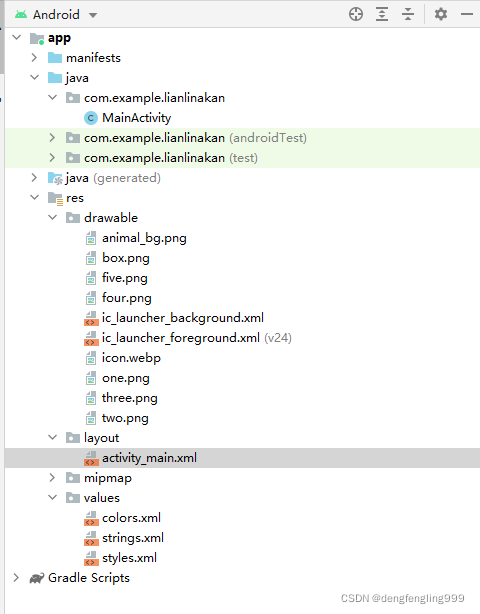Hide the project tool window via minus icon
The height and width of the screenshot is (614, 480).
[467, 14]
